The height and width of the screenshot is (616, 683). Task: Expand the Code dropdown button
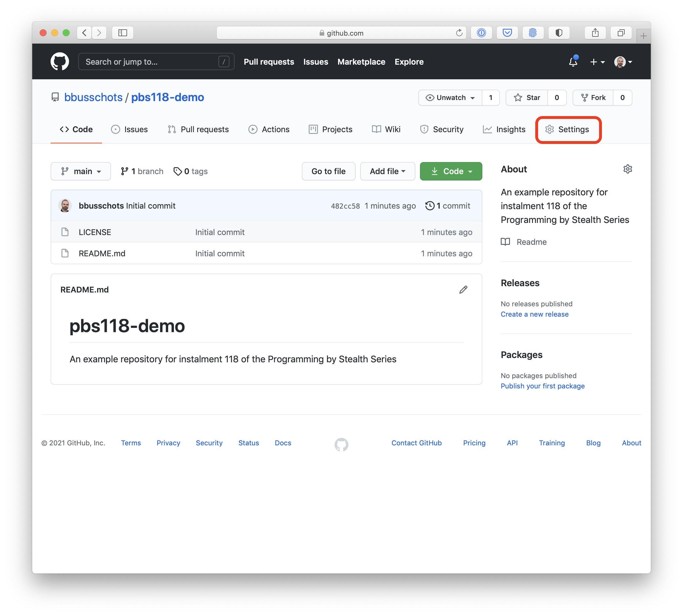(451, 171)
